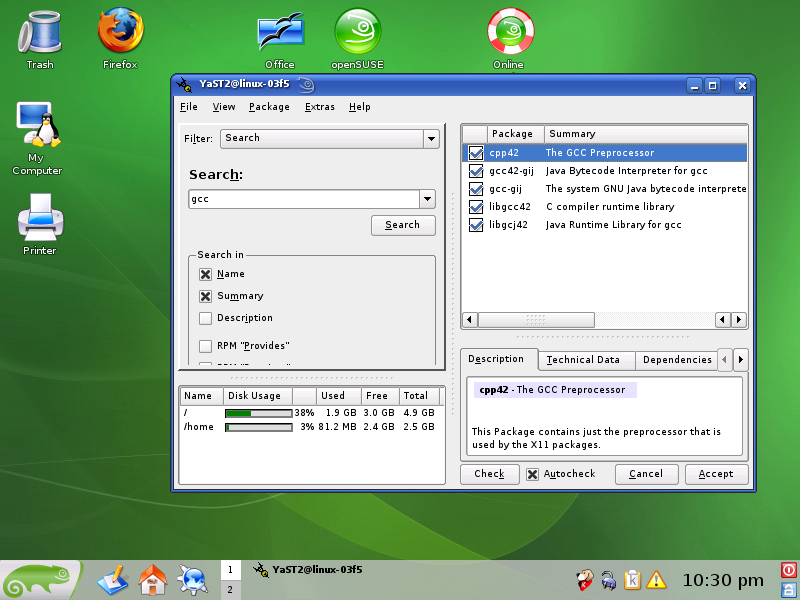Open the openSUSE start menu button
800x600 pixels.
[40, 580]
